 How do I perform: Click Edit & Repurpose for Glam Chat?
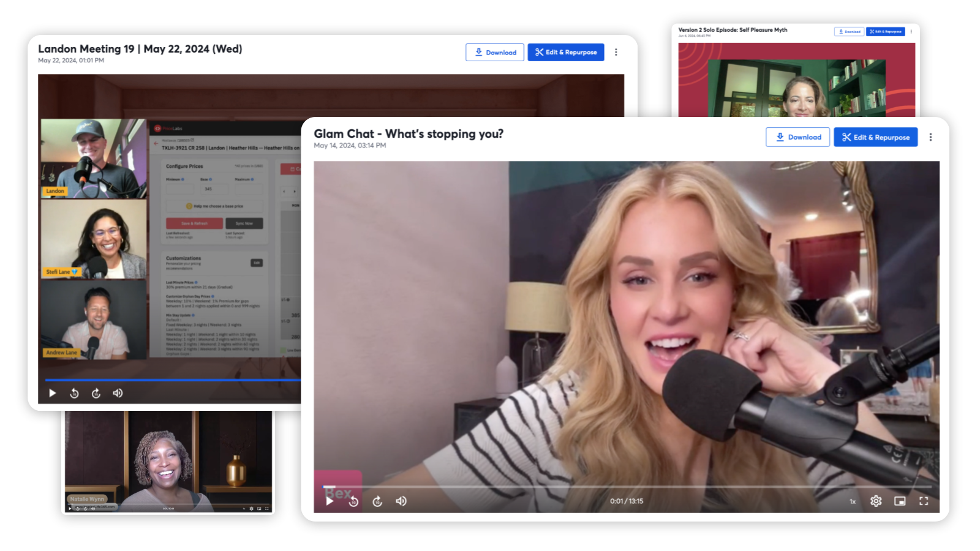click(x=875, y=137)
